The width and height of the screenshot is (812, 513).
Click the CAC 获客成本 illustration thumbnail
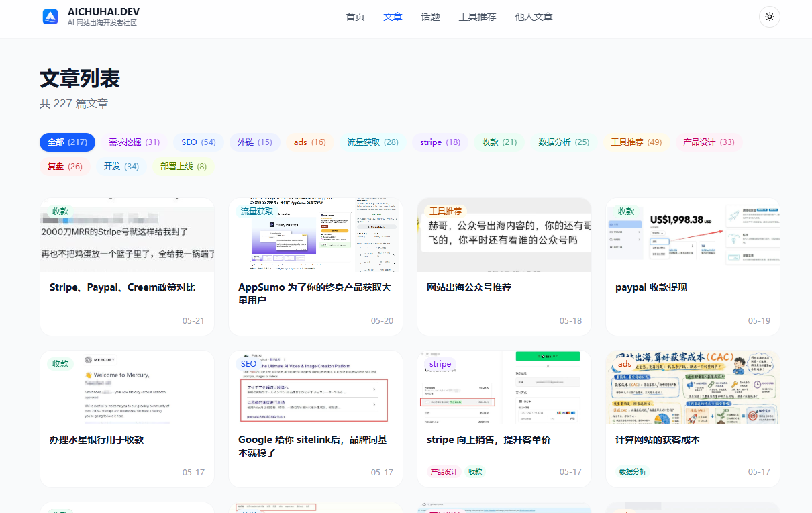(693, 387)
